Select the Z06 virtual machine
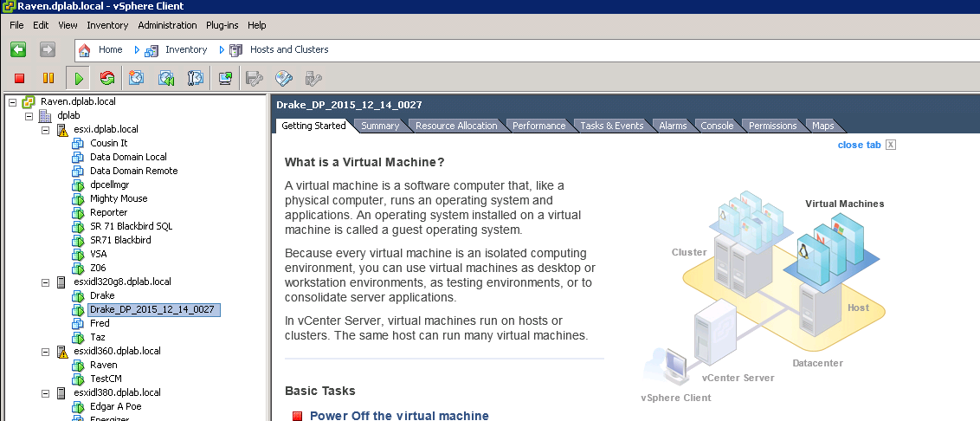The height and width of the screenshot is (421, 980). [x=98, y=268]
